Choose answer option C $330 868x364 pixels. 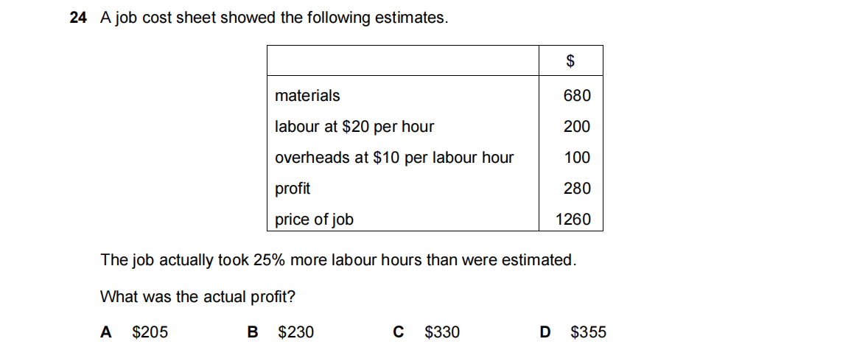[427, 332]
